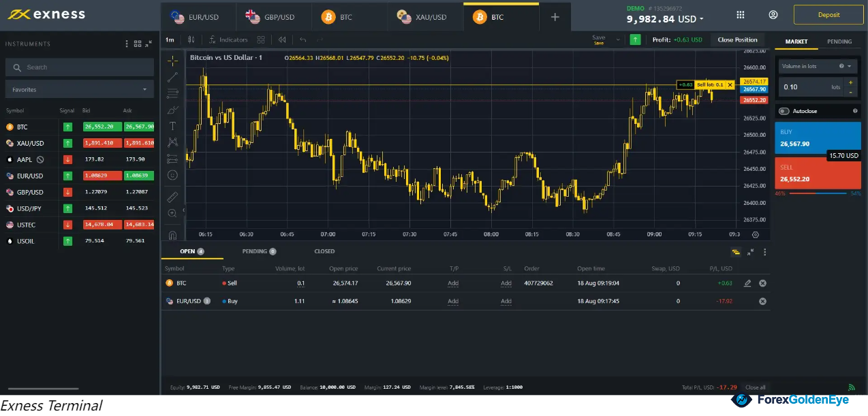Increase lot volume with plus stepper
The image size is (868, 416).
click(x=850, y=82)
